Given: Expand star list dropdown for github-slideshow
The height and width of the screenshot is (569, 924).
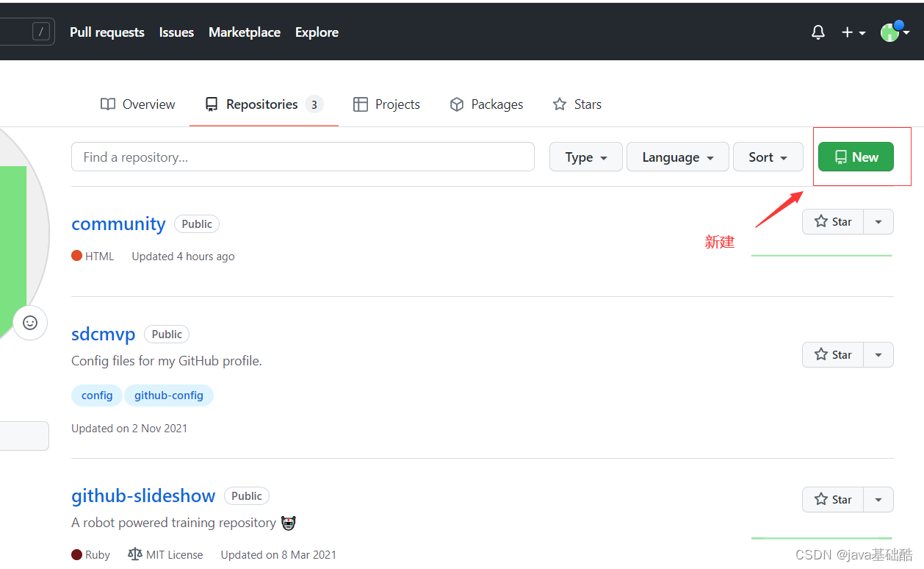Looking at the screenshot, I should [878, 499].
